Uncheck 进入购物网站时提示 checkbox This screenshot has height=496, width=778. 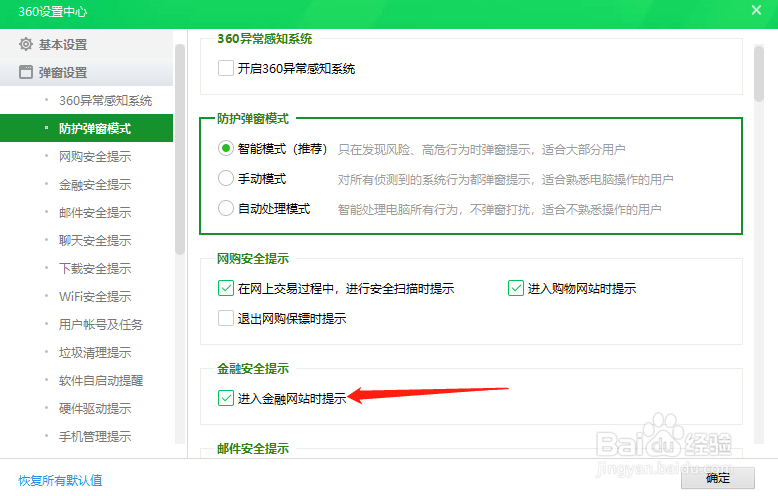click(x=516, y=288)
